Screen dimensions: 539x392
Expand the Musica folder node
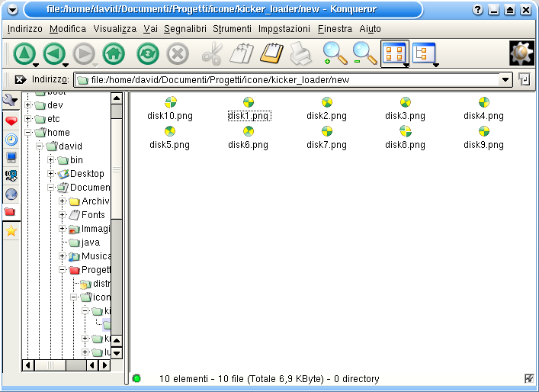point(62,256)
